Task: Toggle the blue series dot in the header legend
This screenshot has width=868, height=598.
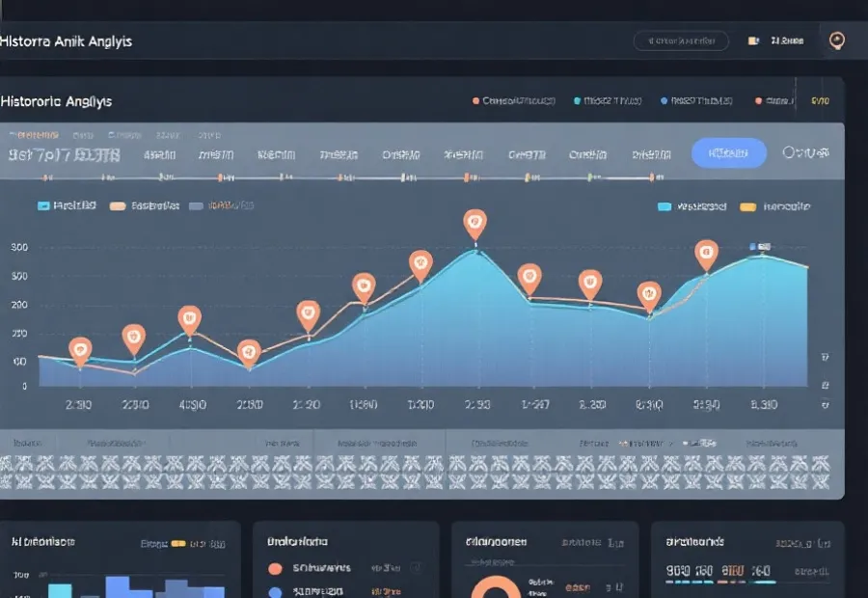Action: click(x=664, y=100)
